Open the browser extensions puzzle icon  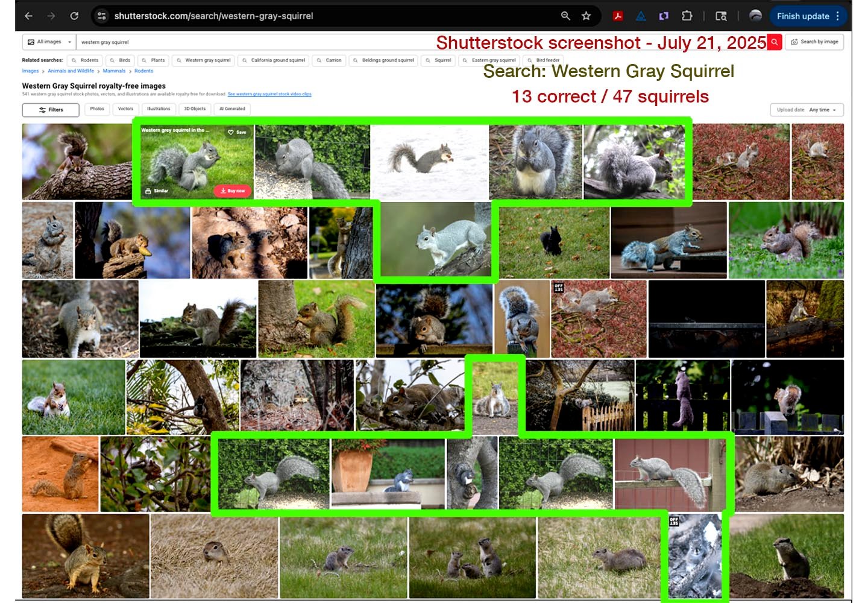(687, 16)
